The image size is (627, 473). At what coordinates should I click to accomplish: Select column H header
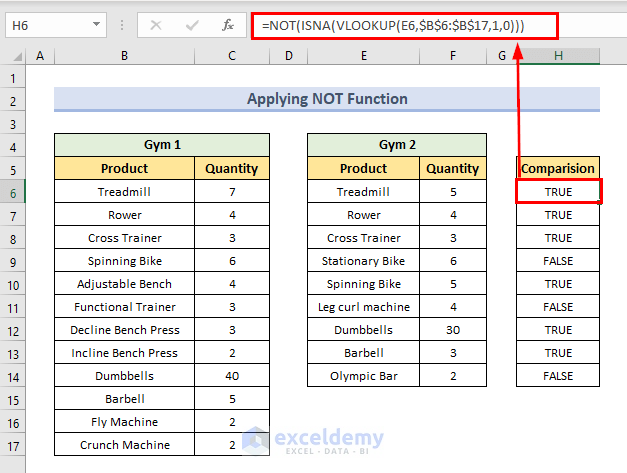tap(558, 56)
